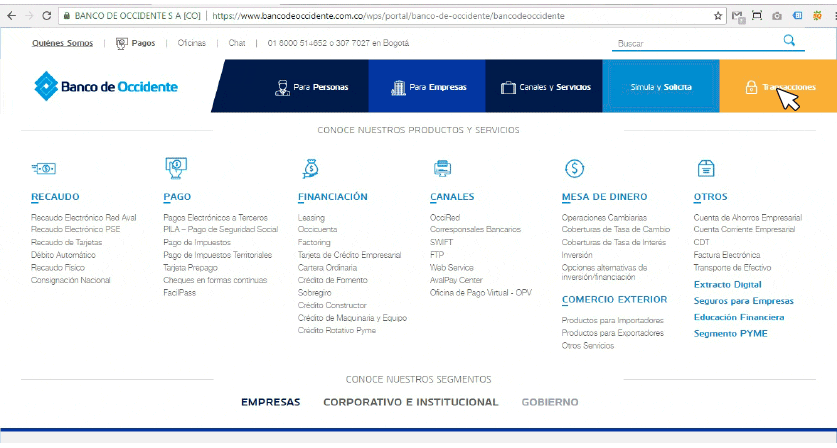
Task: Open the AvalPay Center link
Action: (456, 280)
